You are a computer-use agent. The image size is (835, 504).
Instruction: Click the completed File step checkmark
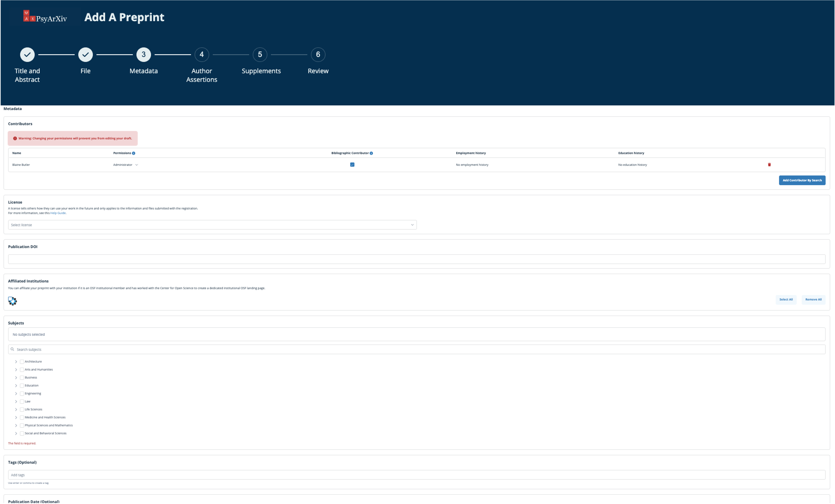point(85,55)
